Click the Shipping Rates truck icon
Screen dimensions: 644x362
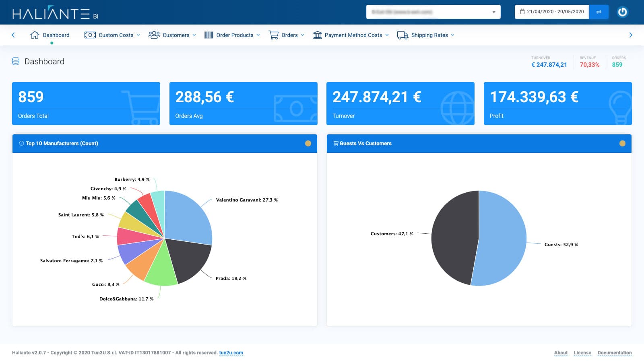(x=402, y=35)
